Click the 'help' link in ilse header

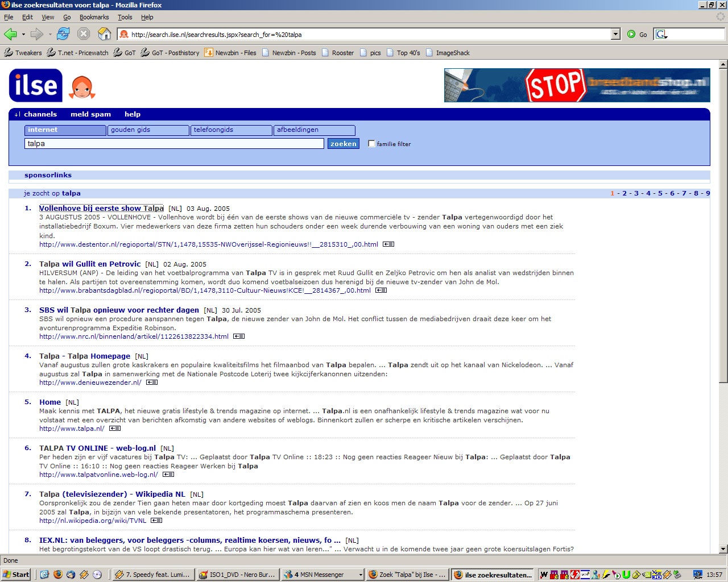tap(133, 114)
